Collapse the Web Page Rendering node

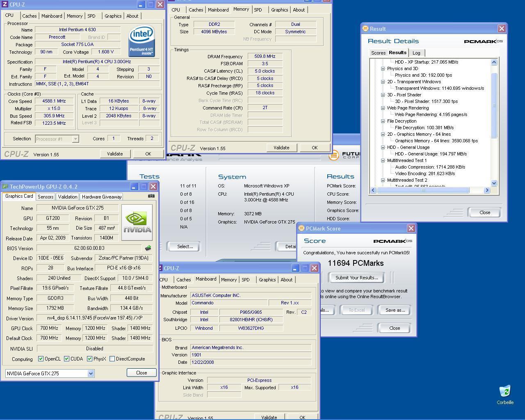[383, 108]
